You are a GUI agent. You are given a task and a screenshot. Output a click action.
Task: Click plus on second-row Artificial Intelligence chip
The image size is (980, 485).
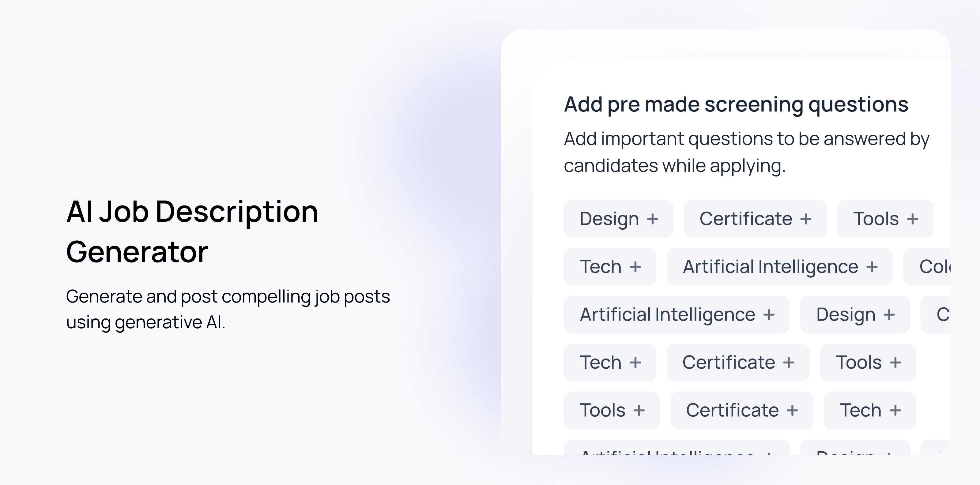[x=872, y=267]
